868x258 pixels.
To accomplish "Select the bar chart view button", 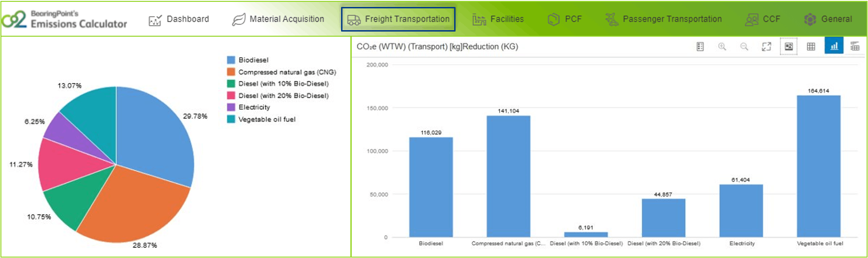I will pyautogui.click(x=834, y=46).
